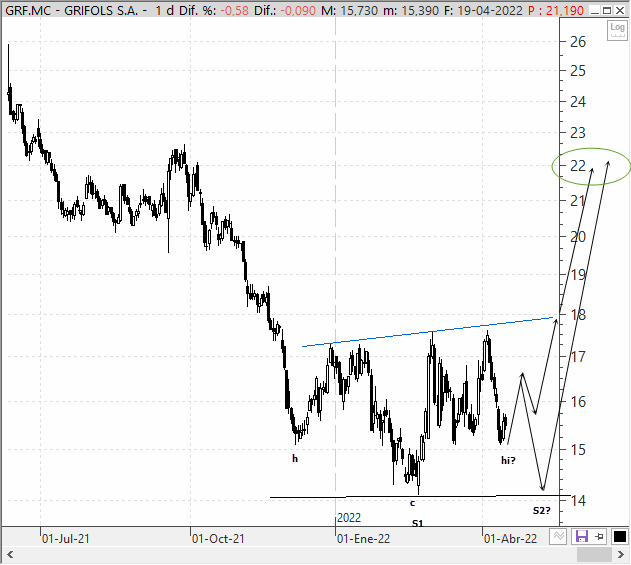Viewport: 631px width, 565px height.
Task: Click the double chevron down icon
Action: point(558,536)
